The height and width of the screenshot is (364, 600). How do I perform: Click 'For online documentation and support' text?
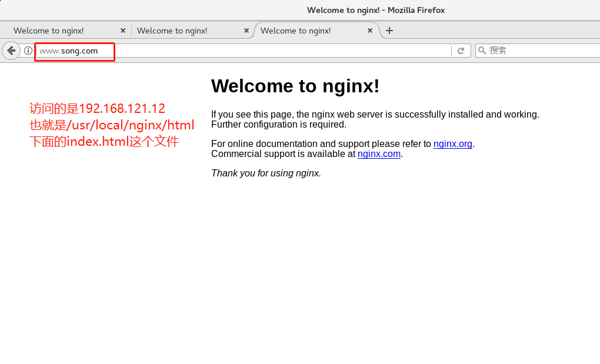tap(321, 143)
